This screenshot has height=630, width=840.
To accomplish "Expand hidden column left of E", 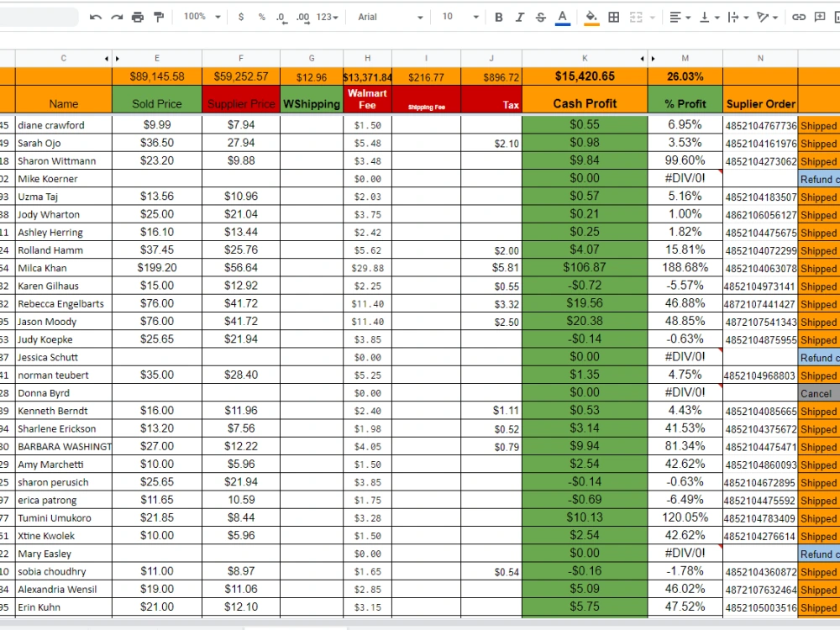I will point(118,59).
